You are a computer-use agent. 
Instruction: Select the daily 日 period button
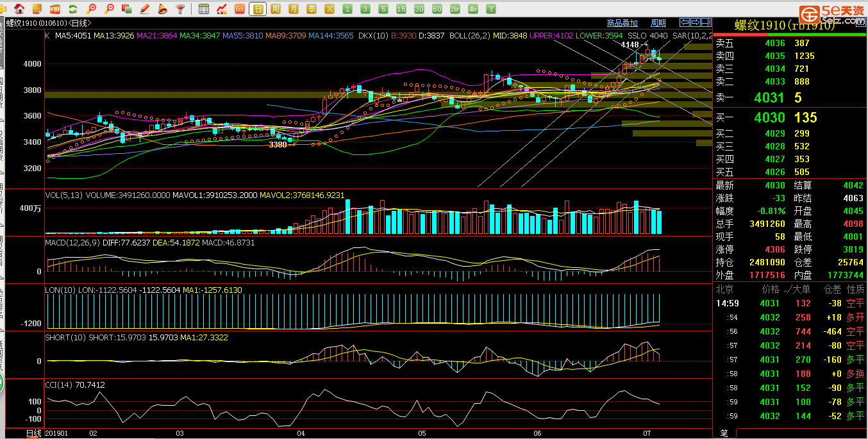[x=258, y=9]
